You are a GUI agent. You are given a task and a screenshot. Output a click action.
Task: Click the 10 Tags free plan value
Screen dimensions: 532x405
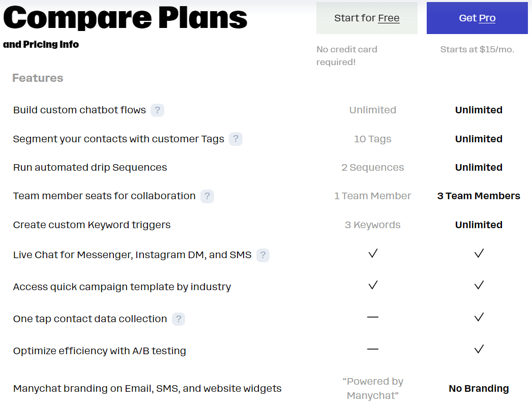click(x=372, y=139)
